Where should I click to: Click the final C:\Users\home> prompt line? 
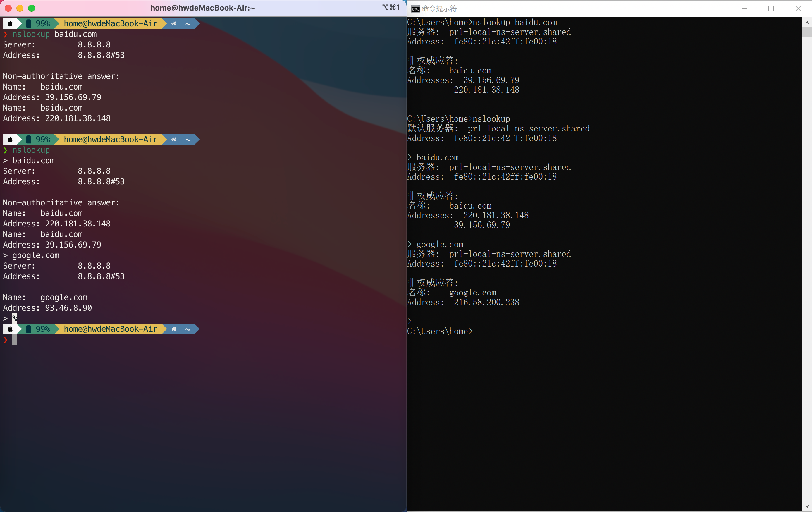[440, 331]
